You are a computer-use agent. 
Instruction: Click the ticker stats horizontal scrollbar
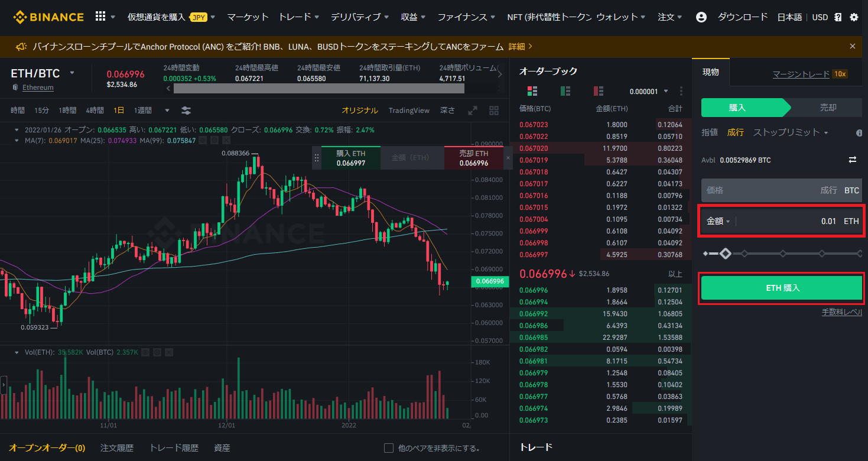[x=318, y=88]
